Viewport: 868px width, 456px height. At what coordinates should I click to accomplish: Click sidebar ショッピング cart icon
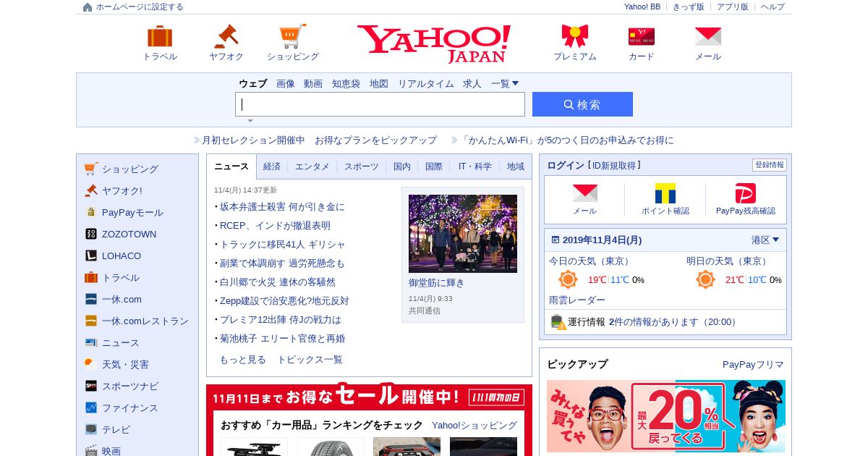(90, 169)
